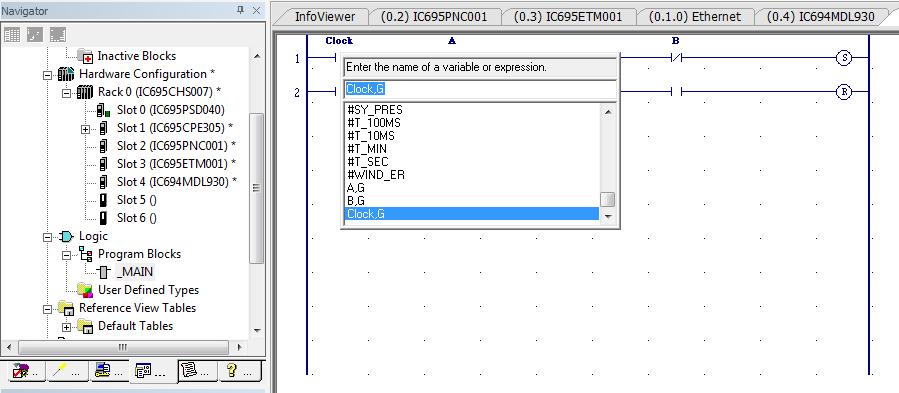This screenshot has width=899, height=393.
Task: Open the (0.3) IC695ETM001 tab
Action: tap(568, 17)
